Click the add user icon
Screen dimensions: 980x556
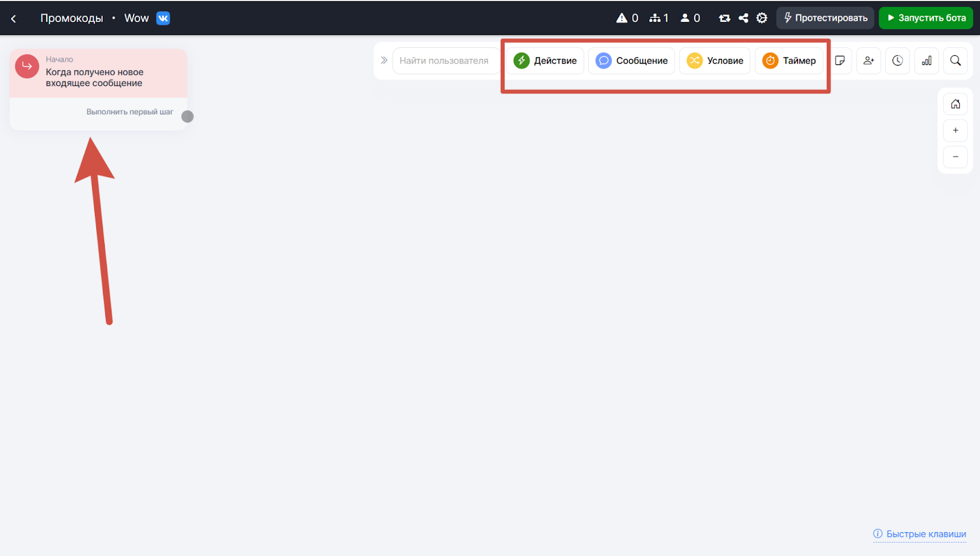tap(869, 61)
